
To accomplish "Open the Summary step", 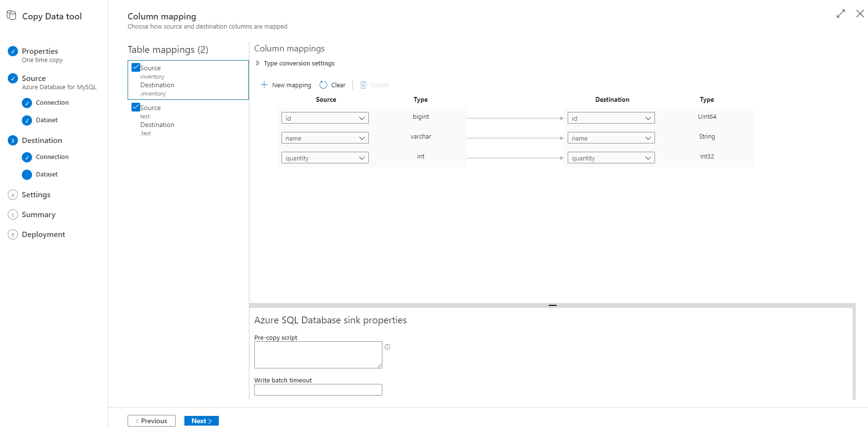I will tap(38, 215).
